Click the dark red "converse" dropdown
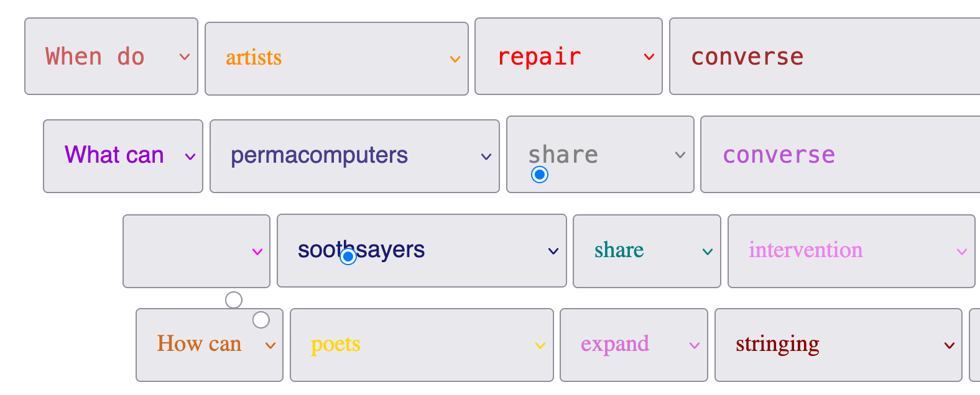Screen dimensions: 980x395 coord(824,57)
